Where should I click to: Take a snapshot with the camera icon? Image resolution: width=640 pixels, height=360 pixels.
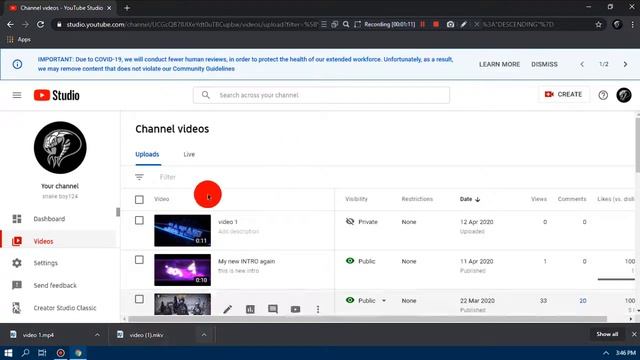tap(450, 24)
